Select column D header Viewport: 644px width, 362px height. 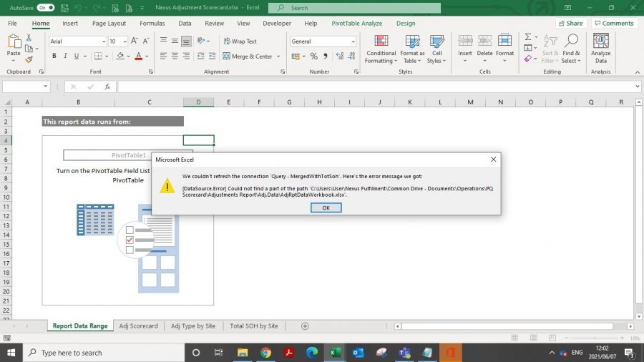[198, 102]
